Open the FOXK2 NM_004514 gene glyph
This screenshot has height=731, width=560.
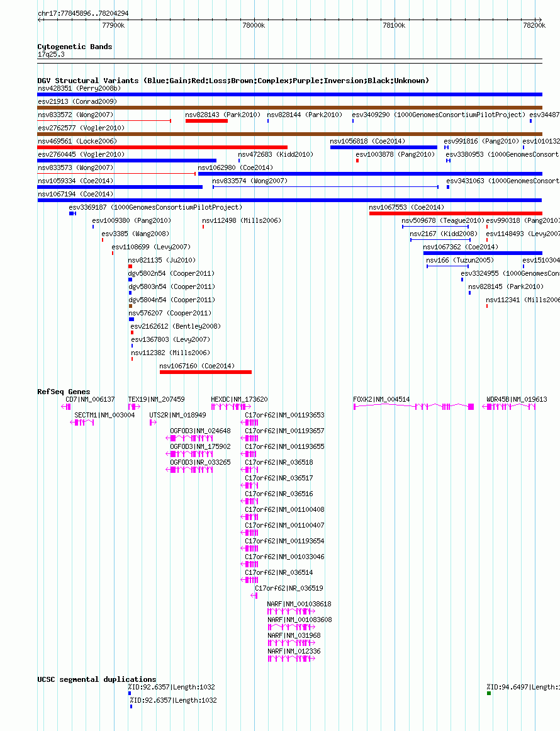pos(414,407)
